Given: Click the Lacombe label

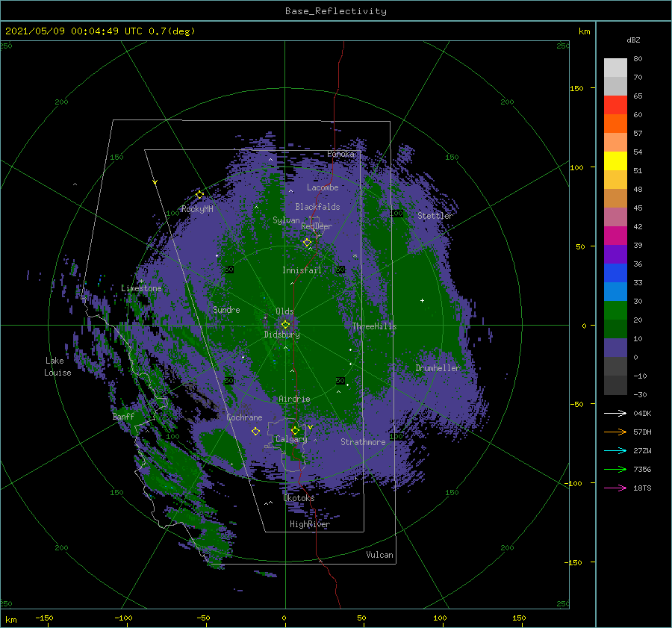Looking at the screenshot, I should [323, 187].
